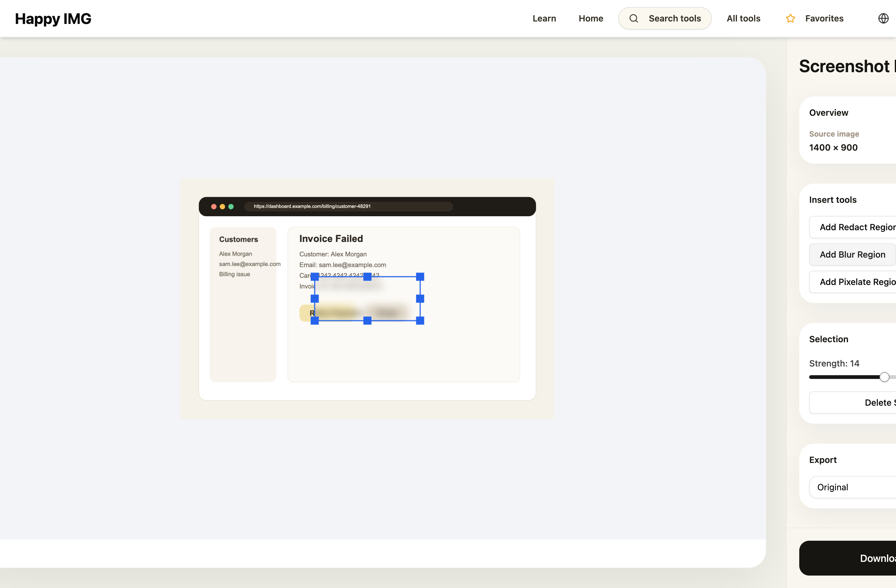Click the bottom-right blur selection handle

[420, 321]
